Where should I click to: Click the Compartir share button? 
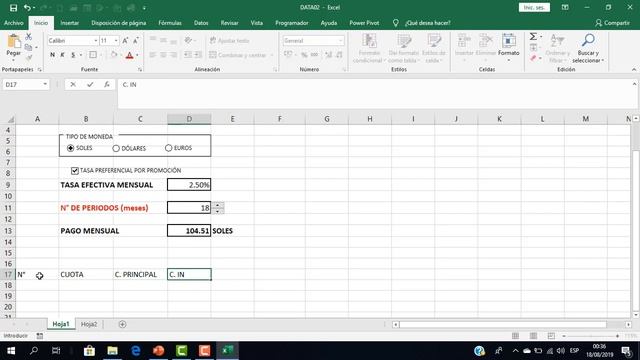[612, 23]
